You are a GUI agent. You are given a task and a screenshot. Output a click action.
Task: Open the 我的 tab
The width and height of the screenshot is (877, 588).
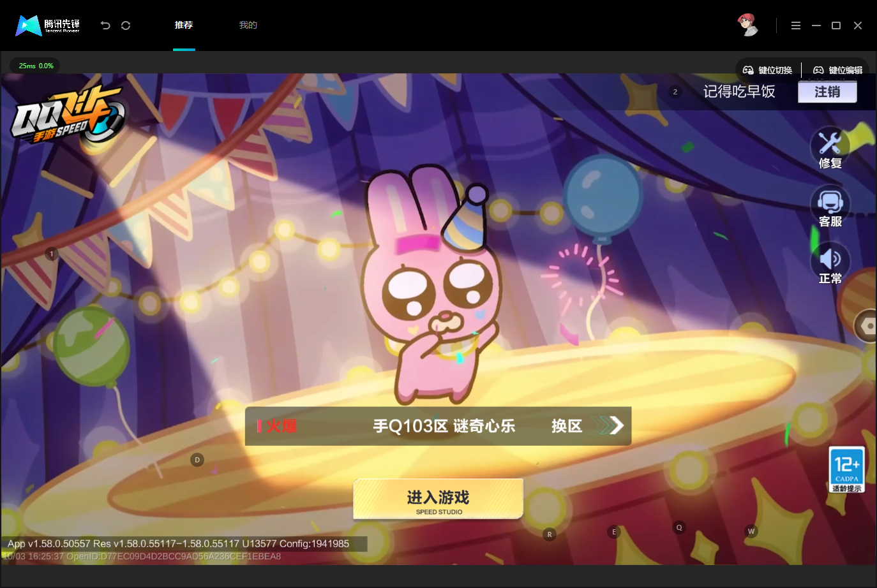248,26
